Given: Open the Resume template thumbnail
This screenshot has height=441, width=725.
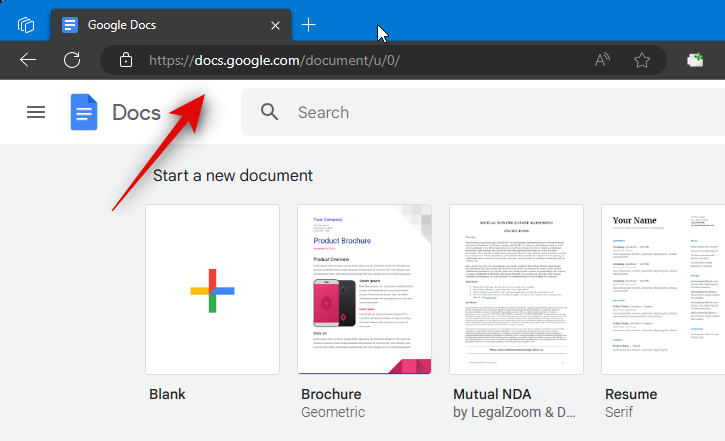Looking at the screenshot, I should click(663, 289).
